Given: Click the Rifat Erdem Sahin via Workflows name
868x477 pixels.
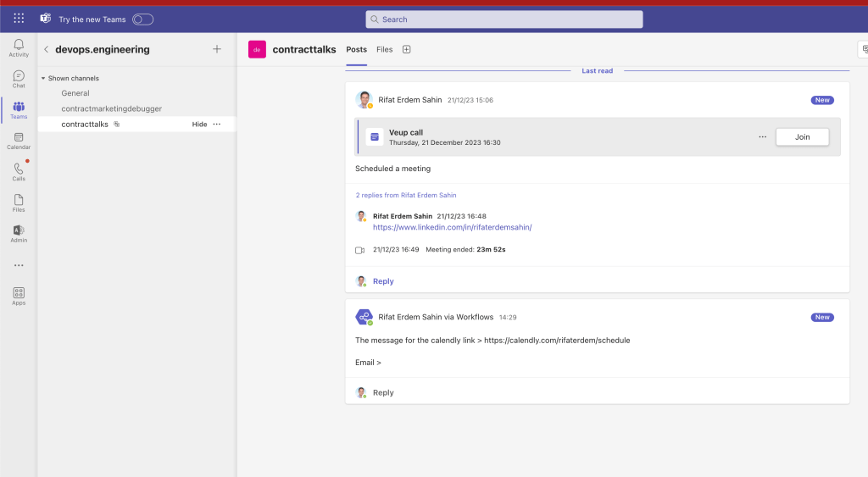Looking at the screenshot, I should pos(436,317).
